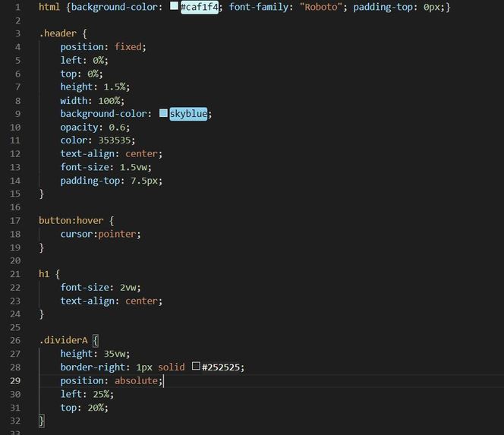The height and width of the screenshot is (435, 504).
Task: Click the 'absolute' position value
Action: click(137, 380)
